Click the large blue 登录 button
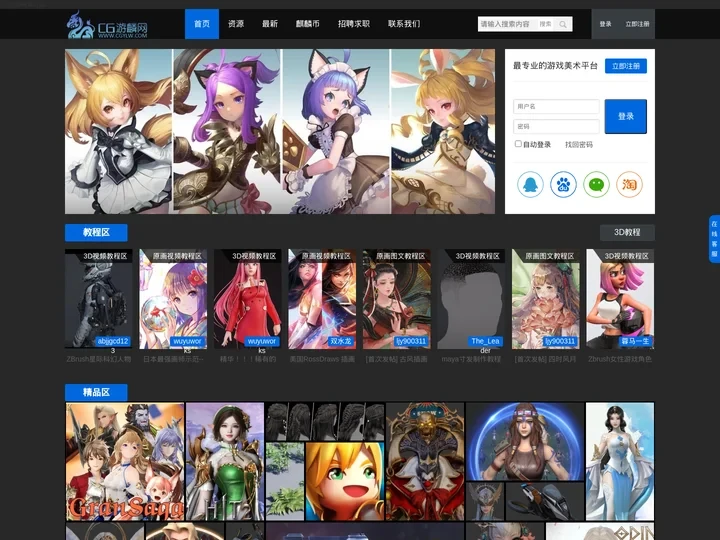 (625, 116)
